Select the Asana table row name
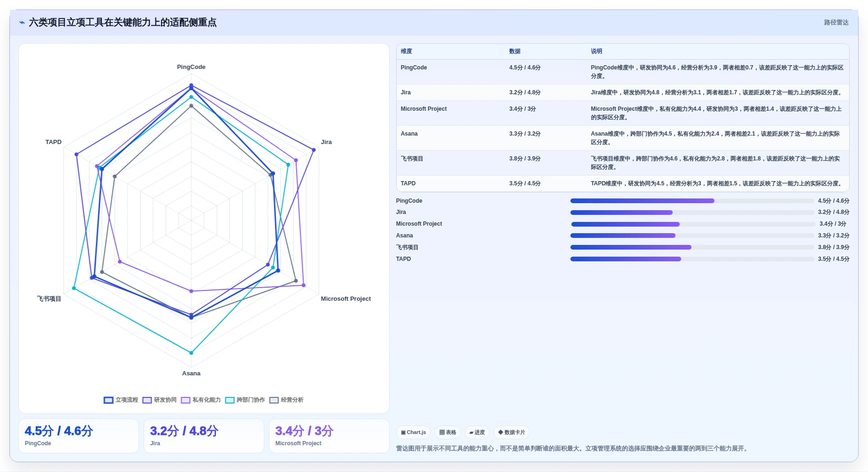This screenshot has height=472, width=868. pyautogui.click(x=409, y=134)
